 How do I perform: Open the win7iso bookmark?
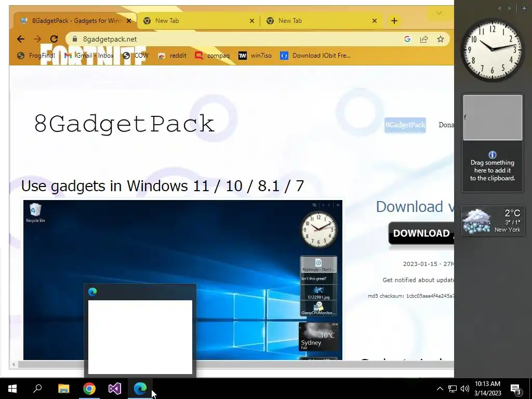click(255, 56)
